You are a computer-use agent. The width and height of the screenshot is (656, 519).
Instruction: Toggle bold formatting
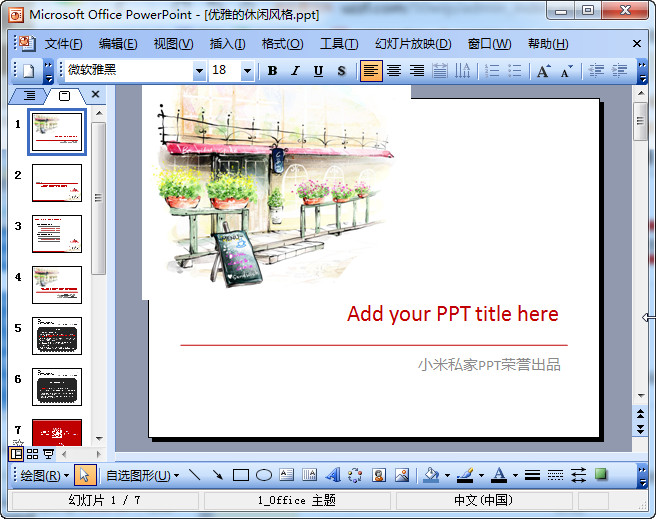[272, 71]
